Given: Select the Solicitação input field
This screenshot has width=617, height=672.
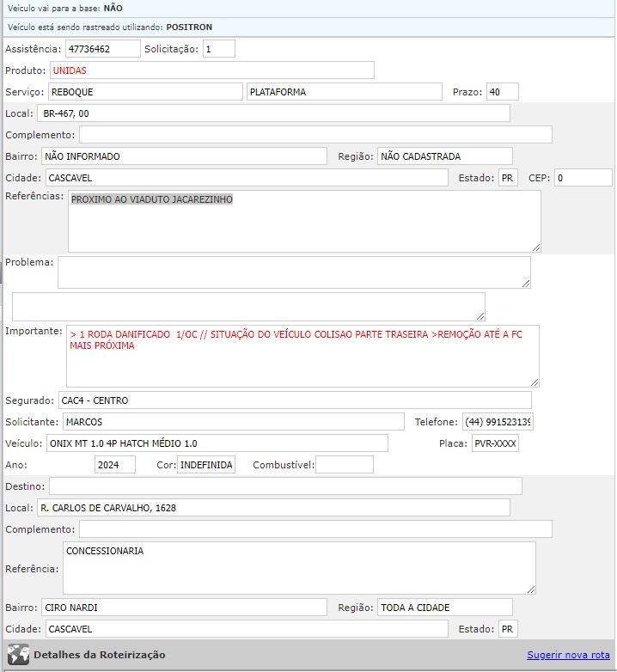Looking at the screenshot, I should tap(218, 49).
